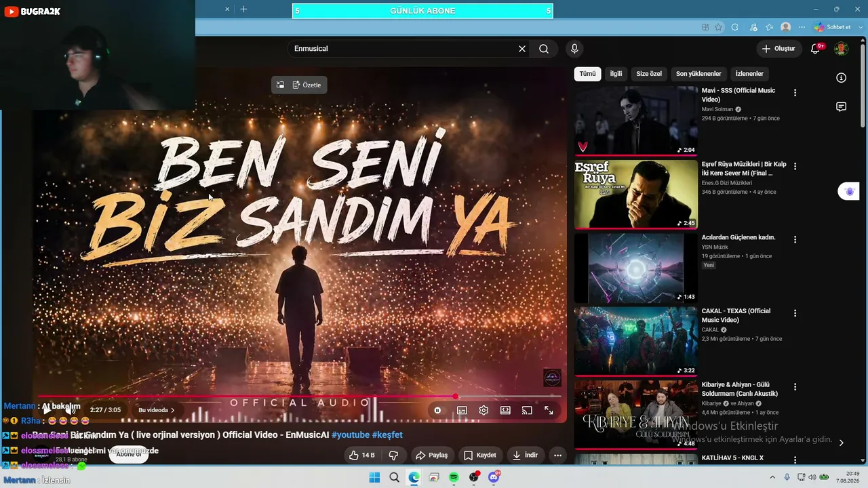This screenshot has width=868, height=488.
Task: Open Edge Settings and more menu
Action: [802, 27]
